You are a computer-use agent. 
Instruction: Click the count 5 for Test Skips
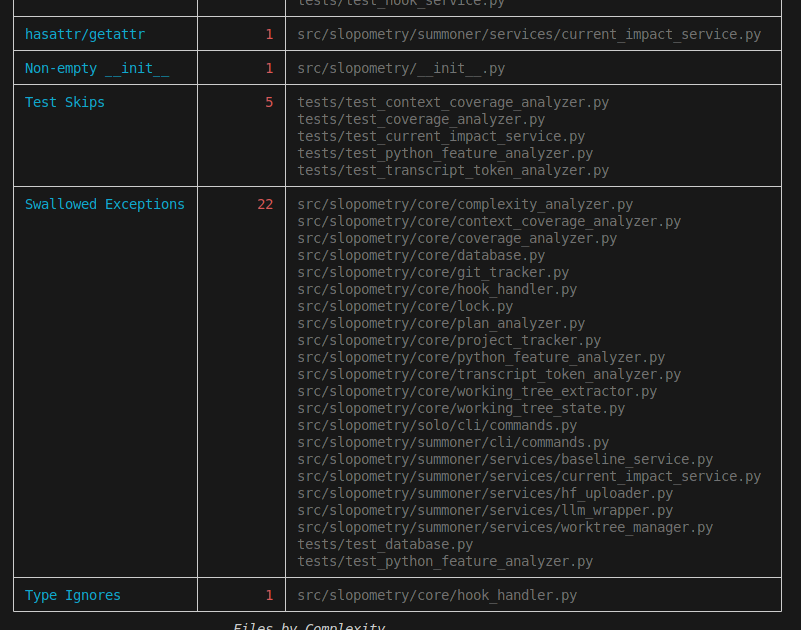pyautogui.click(x=268, y=102)
